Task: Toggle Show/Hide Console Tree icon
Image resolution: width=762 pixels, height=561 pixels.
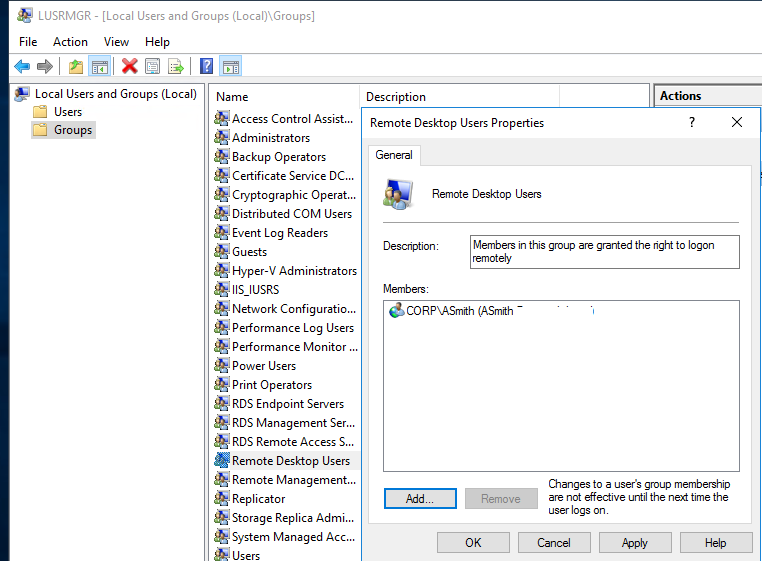Action: click(x=100, y=66)
